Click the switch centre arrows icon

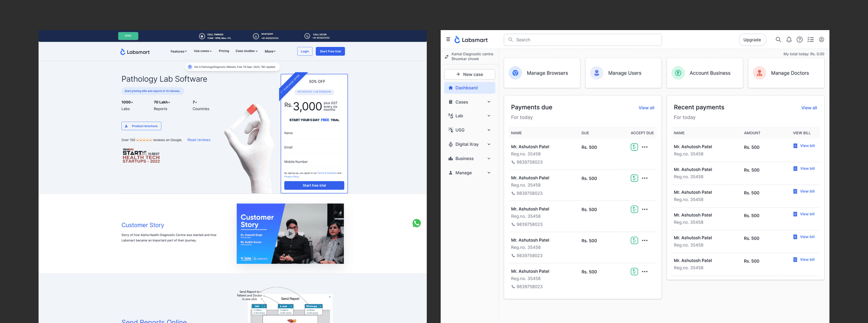coord(447,57)
